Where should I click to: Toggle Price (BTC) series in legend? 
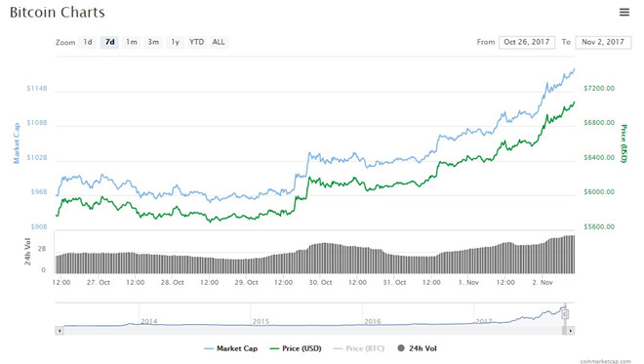(359, 348)
